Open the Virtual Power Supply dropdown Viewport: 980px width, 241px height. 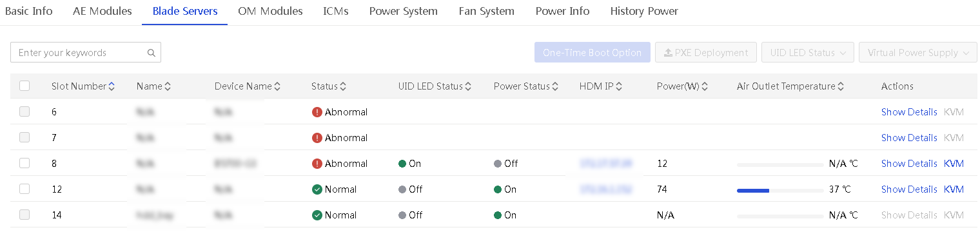coord(918,53)
